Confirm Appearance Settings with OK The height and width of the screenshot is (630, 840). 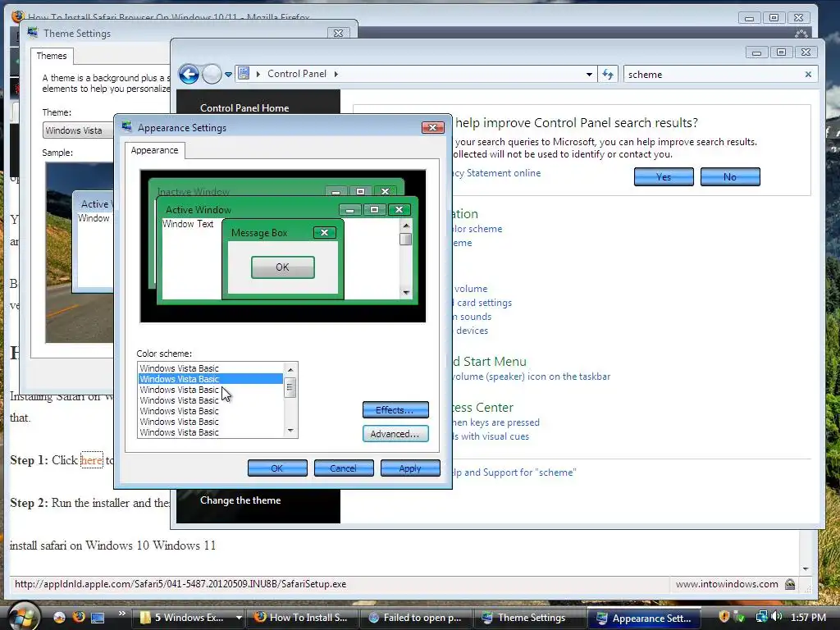[x=277, y=468]
